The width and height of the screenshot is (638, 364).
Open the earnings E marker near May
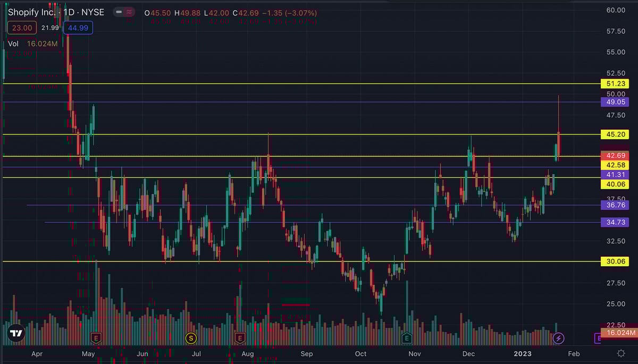coord(96,337)
